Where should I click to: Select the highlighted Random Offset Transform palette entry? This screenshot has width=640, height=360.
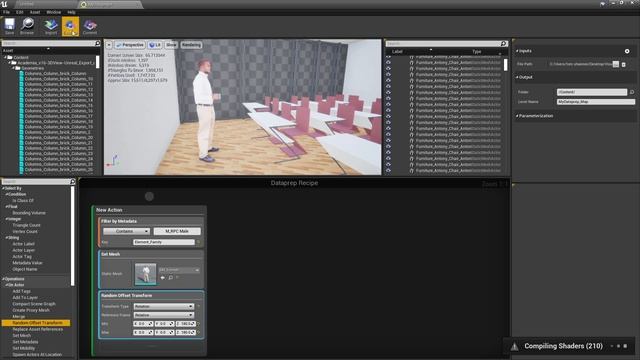pos(36,323)
